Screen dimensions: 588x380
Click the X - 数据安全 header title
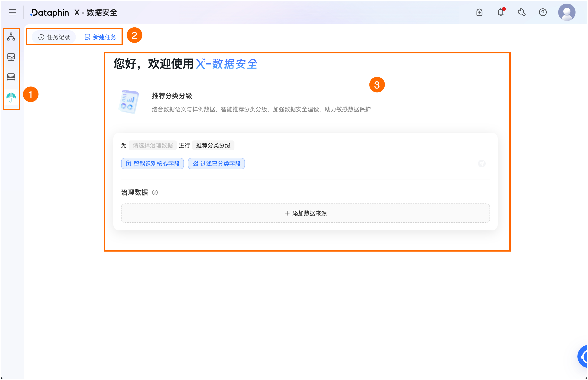coord(96,13)
